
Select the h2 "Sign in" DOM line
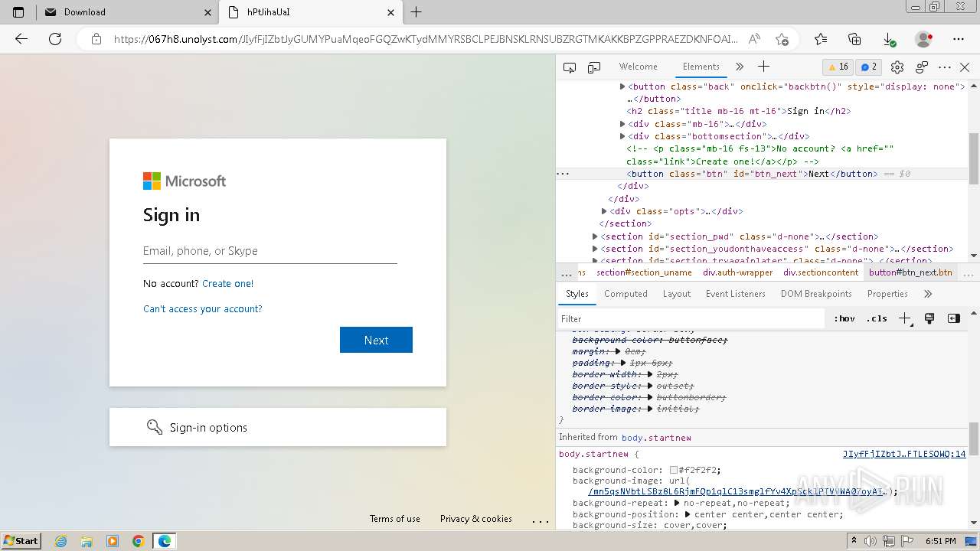point(738,111)
